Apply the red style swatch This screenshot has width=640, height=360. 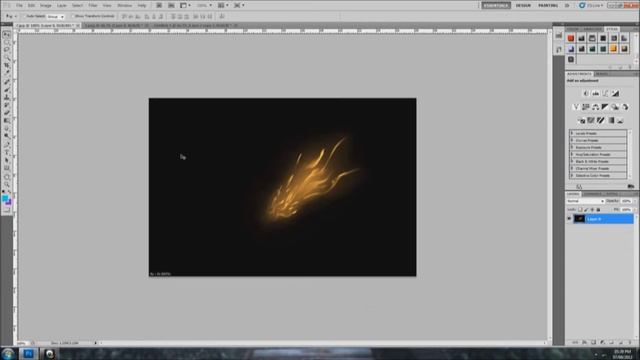(571, 38)
